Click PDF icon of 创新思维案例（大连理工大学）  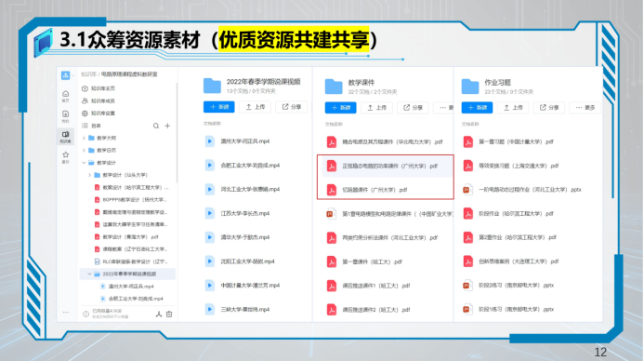(x=467, y=261)
